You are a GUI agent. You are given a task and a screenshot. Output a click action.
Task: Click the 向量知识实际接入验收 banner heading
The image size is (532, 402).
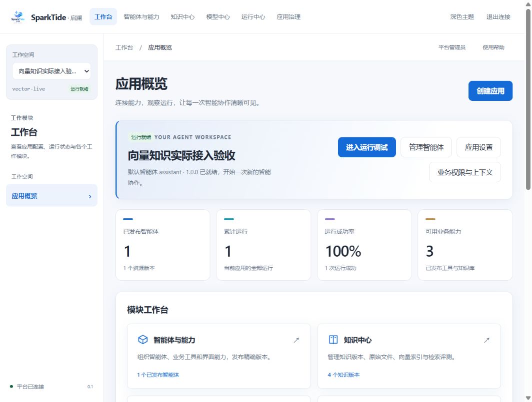(181, 155)
